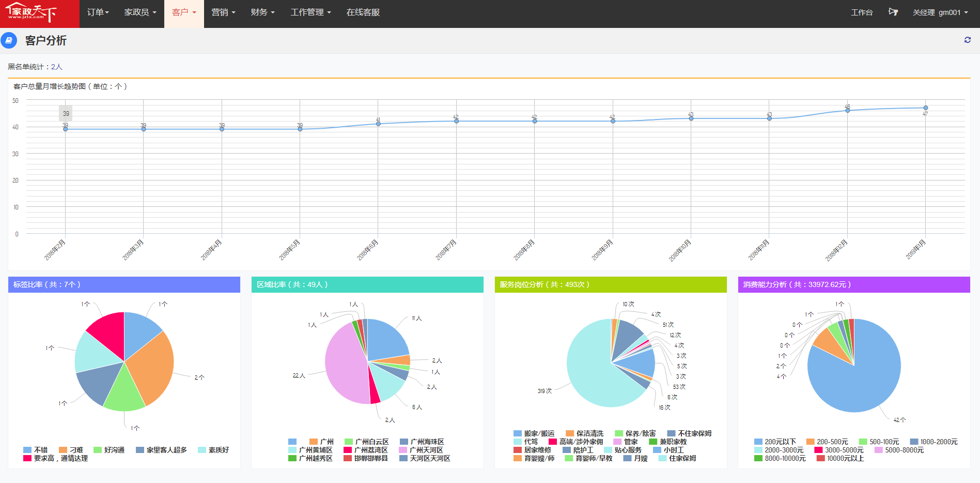Toggle the 广州黄埔区 legend item
Viewport: 980px width, 483px height.
310,450
